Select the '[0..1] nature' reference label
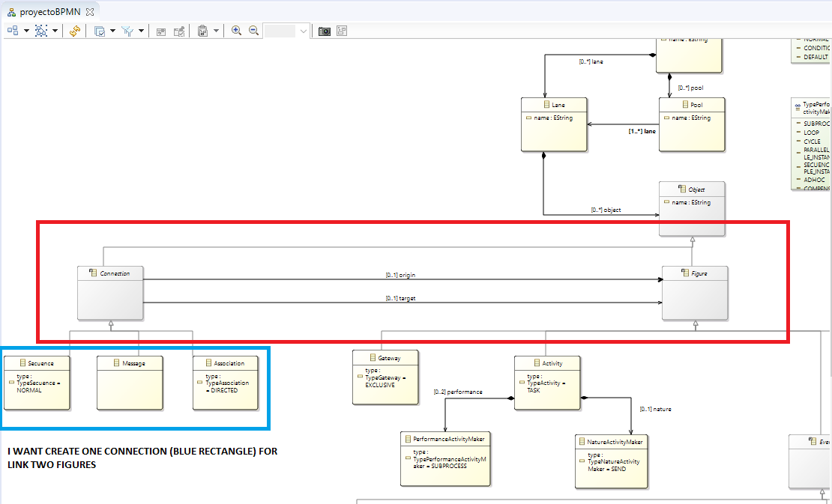 pos(655,409)
